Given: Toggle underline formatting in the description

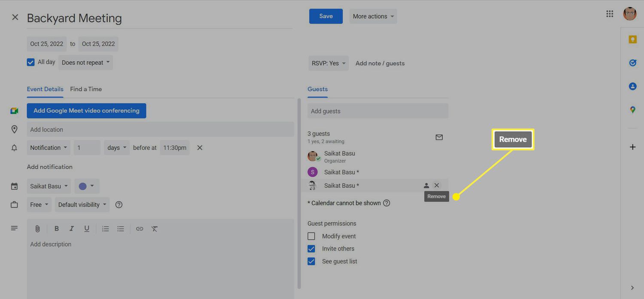Looking at the screenshot, I should [87, 229].
